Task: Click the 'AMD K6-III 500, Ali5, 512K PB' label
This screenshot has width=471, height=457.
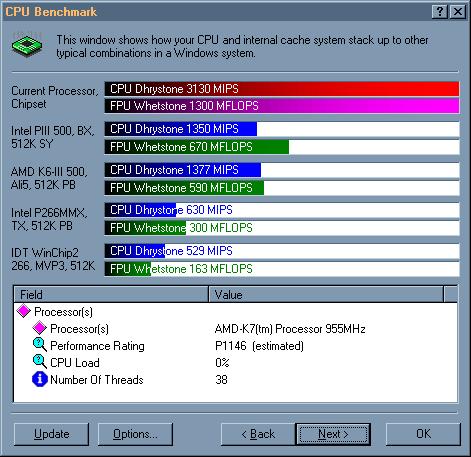Action: [49, 178]
